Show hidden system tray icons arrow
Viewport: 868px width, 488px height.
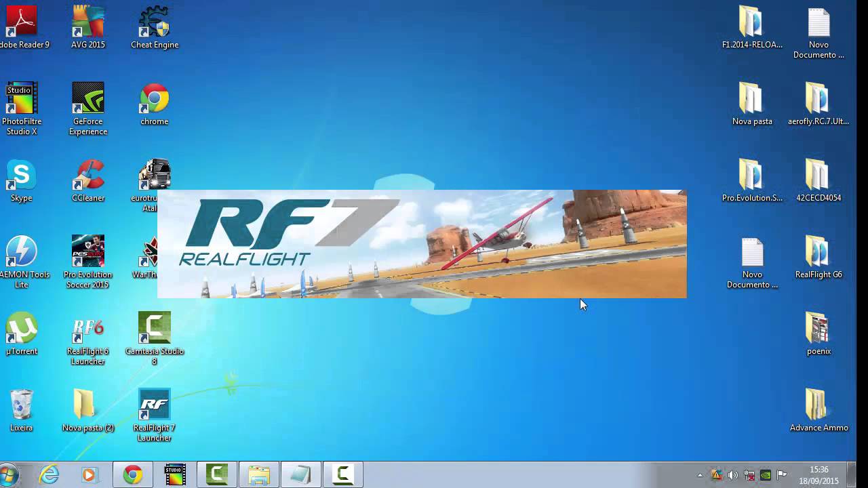(x=700, y=476)
